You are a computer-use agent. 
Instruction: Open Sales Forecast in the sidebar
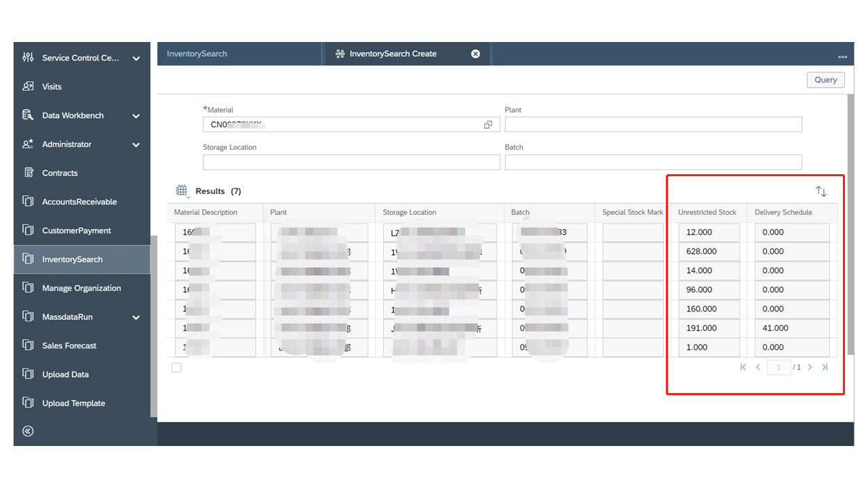[x=69, y=346]
